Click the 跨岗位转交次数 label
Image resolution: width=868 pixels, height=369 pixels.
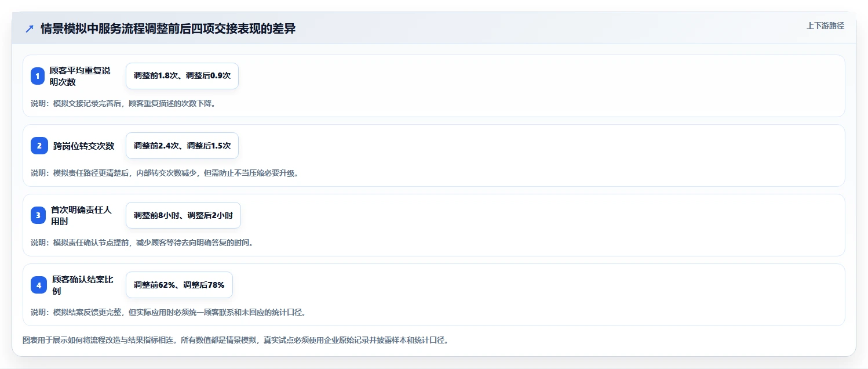(84, 146)
